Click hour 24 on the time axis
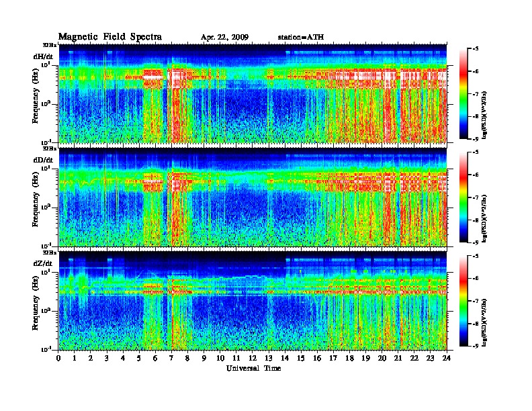The width and height of the screenshot is (532, 411). click(447, 359)
